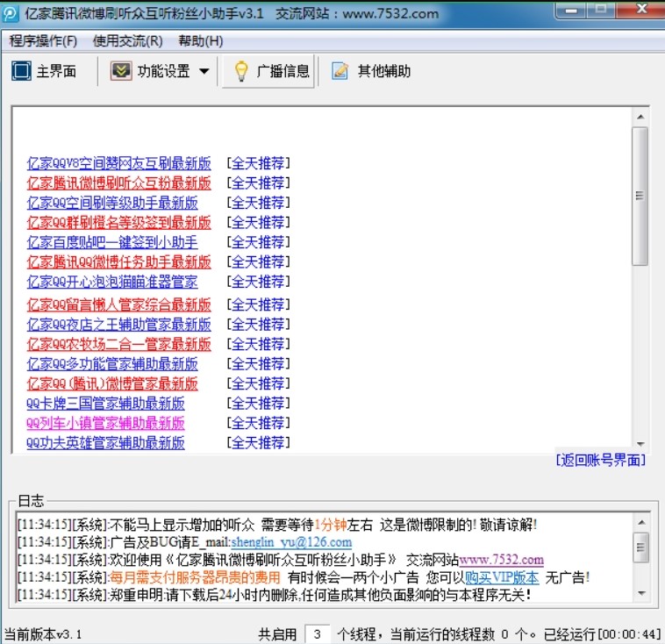Image resolution: width=665 pixels, height=644 pixels.
Task: Click the 功能设置 envelope icon
Action: tap(121, 71)
